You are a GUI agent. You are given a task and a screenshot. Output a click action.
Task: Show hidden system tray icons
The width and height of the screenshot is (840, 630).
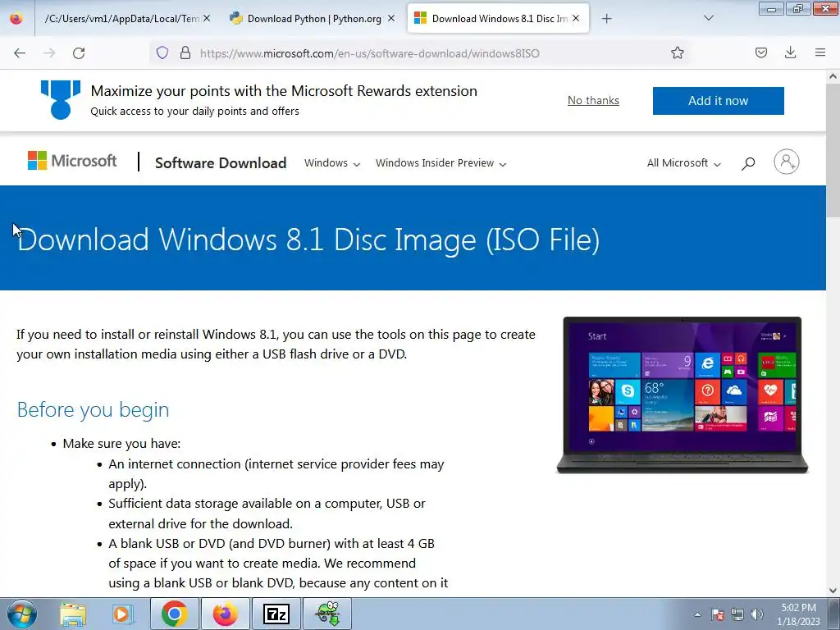697,614
